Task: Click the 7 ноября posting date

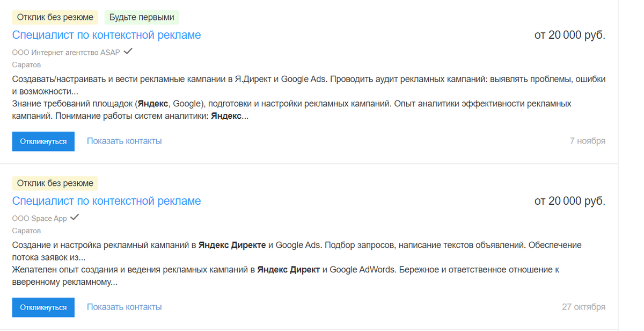Action: (x=588, y=141)
